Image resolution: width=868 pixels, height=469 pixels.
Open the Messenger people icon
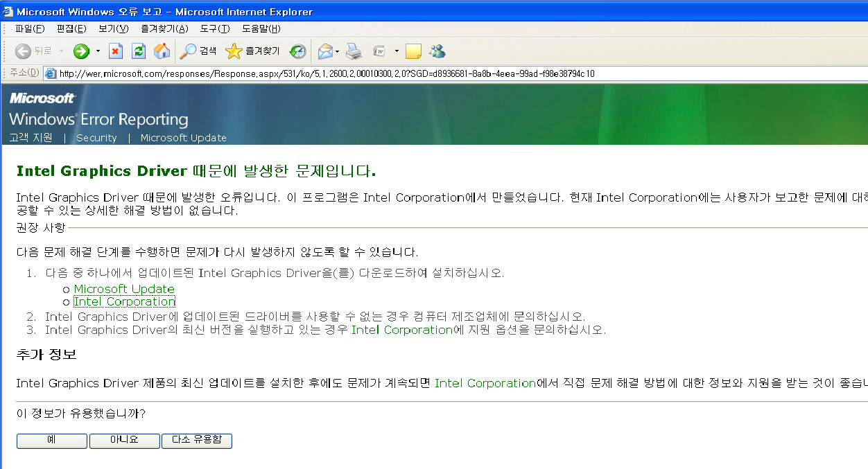[437, 51]
